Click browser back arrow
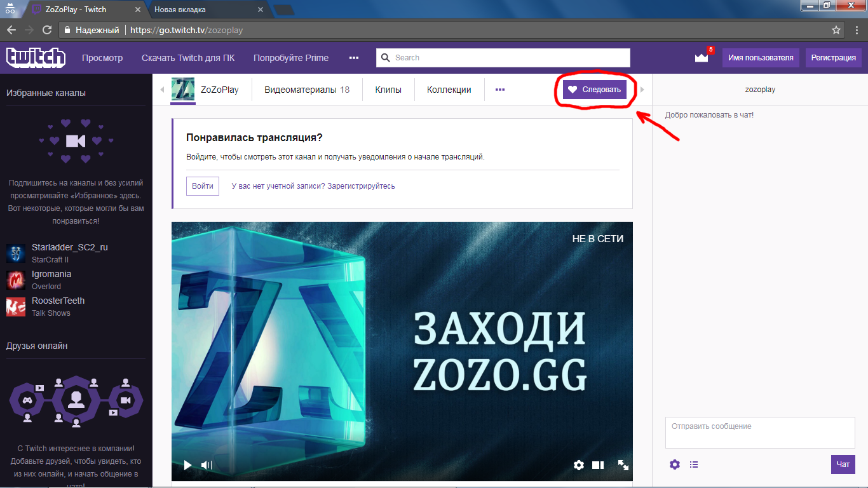 11,30
